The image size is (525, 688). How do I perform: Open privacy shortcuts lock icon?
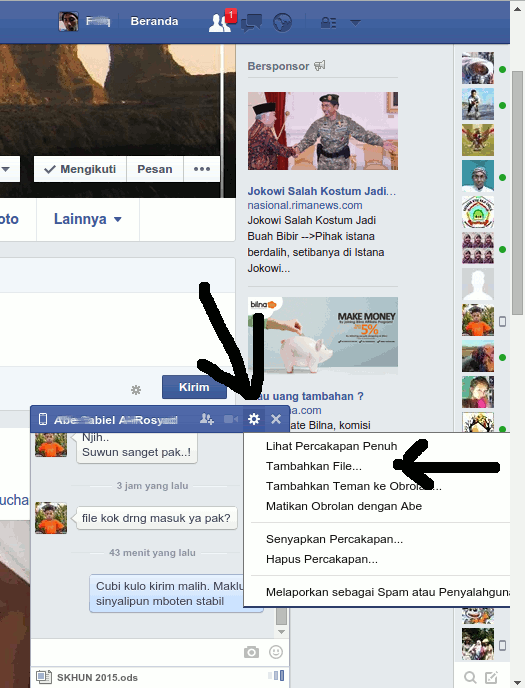328,22
